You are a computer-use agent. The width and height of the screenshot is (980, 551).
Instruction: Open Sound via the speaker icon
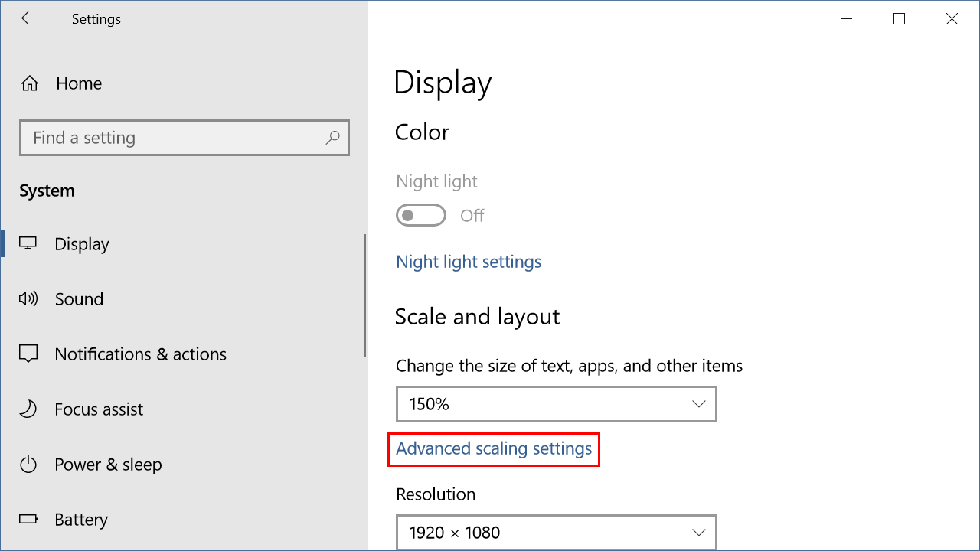28,299
